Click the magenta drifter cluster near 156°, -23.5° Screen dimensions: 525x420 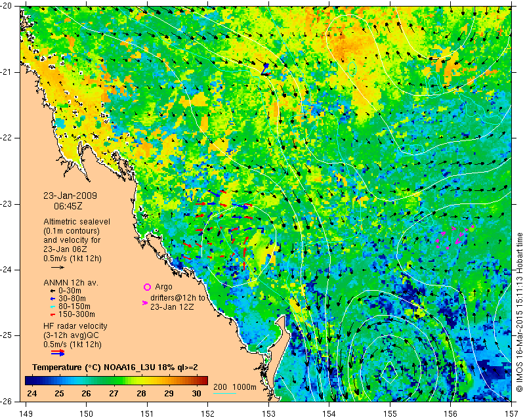(454, 237)
